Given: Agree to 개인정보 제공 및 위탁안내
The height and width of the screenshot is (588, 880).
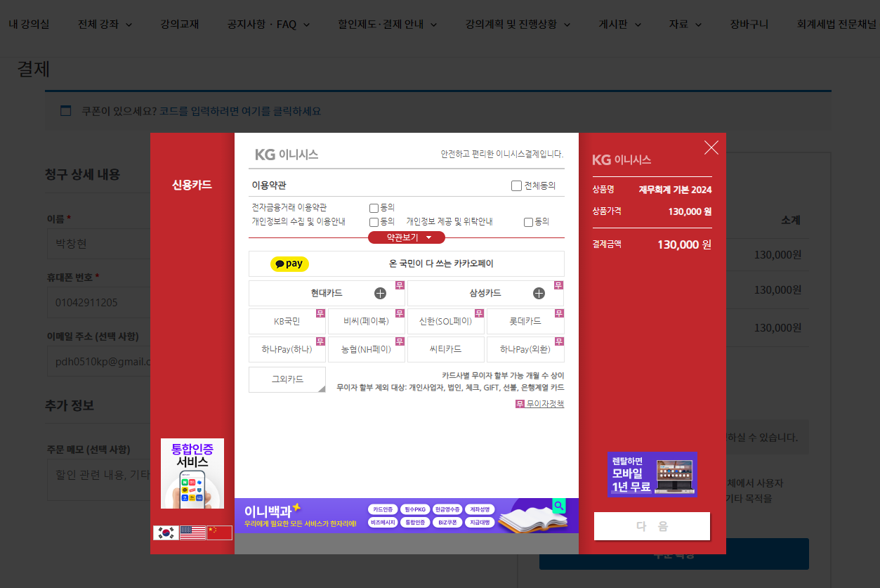Looking at the screenshot, I should tap(528, 222).
